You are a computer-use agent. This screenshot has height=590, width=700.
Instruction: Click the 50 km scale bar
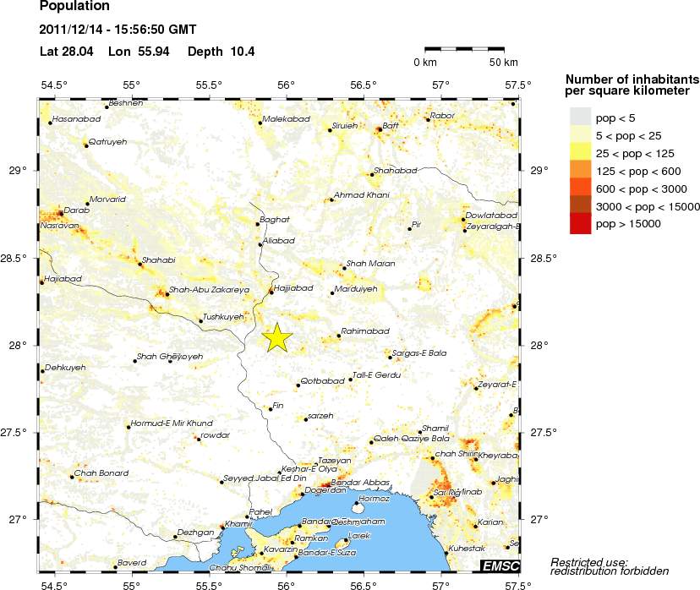click(x=470, y=50)
